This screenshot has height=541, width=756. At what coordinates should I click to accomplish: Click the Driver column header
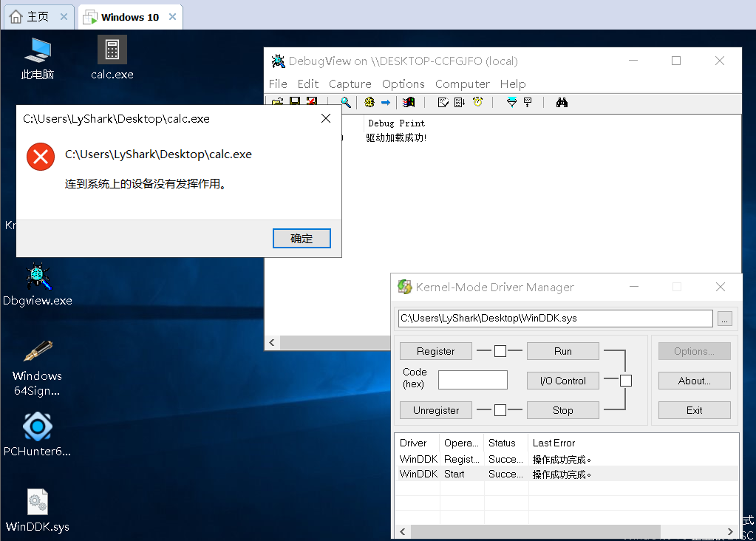418,443
